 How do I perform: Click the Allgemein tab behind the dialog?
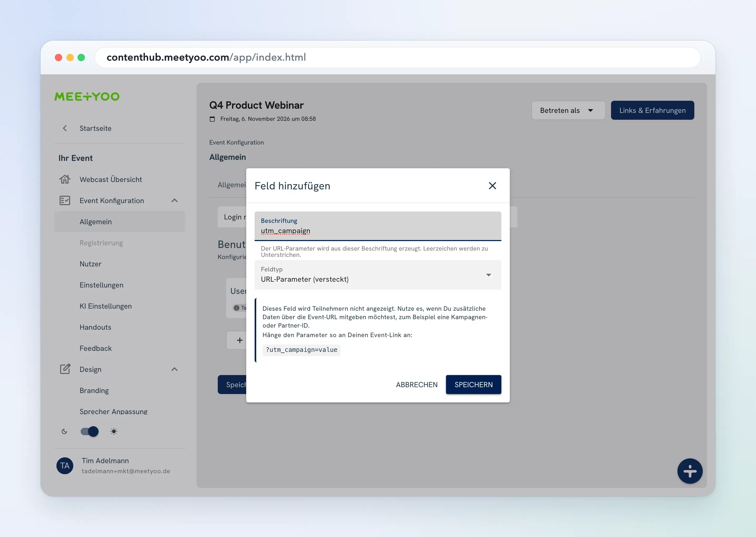(x=232, y=185)
